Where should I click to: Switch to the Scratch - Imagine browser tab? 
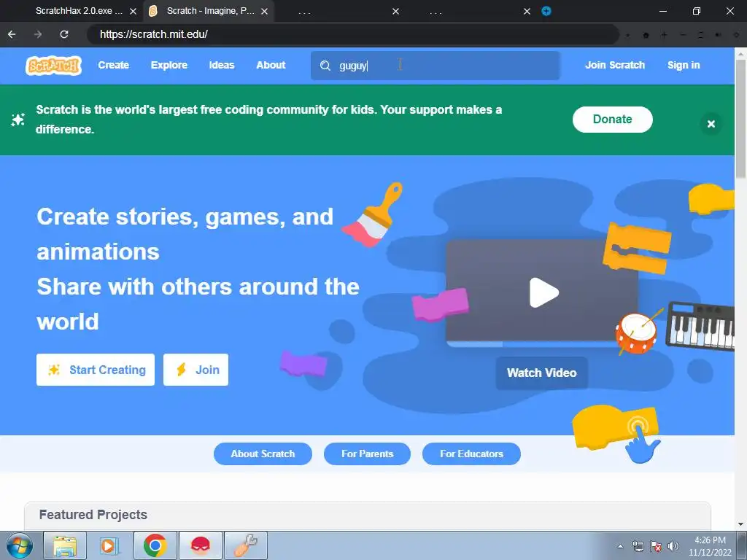click(210, 11)
